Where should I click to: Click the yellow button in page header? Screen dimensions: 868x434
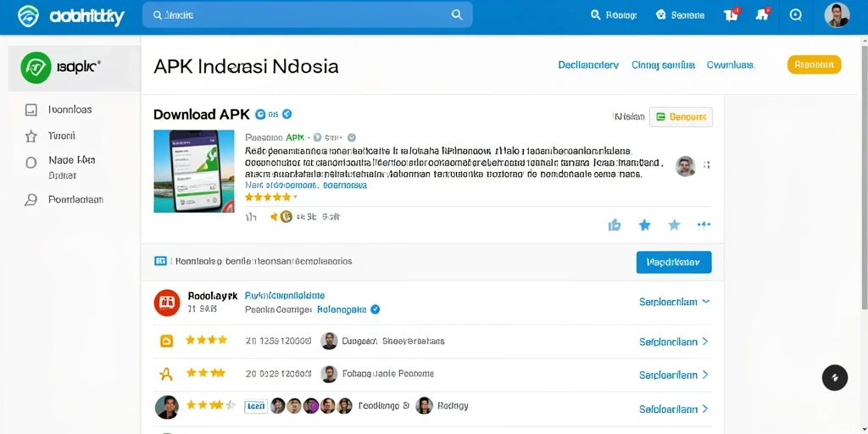coord(815,64)
